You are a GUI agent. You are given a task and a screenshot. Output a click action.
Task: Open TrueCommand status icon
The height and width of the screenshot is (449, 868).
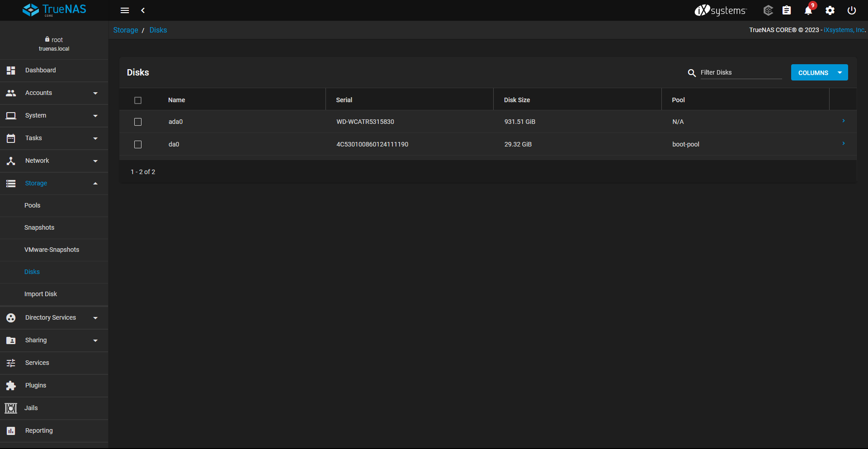768,10
